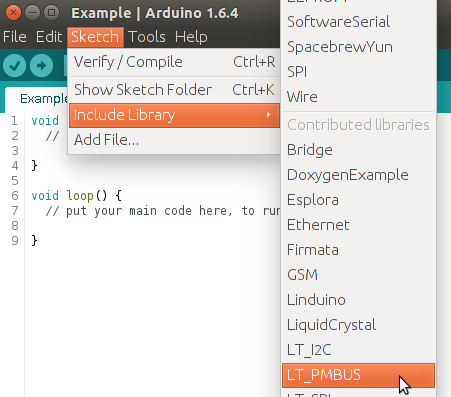The width and height of the screenshot is (451, 397).
Task: Close the Arduino window
Action: [13, 13]
